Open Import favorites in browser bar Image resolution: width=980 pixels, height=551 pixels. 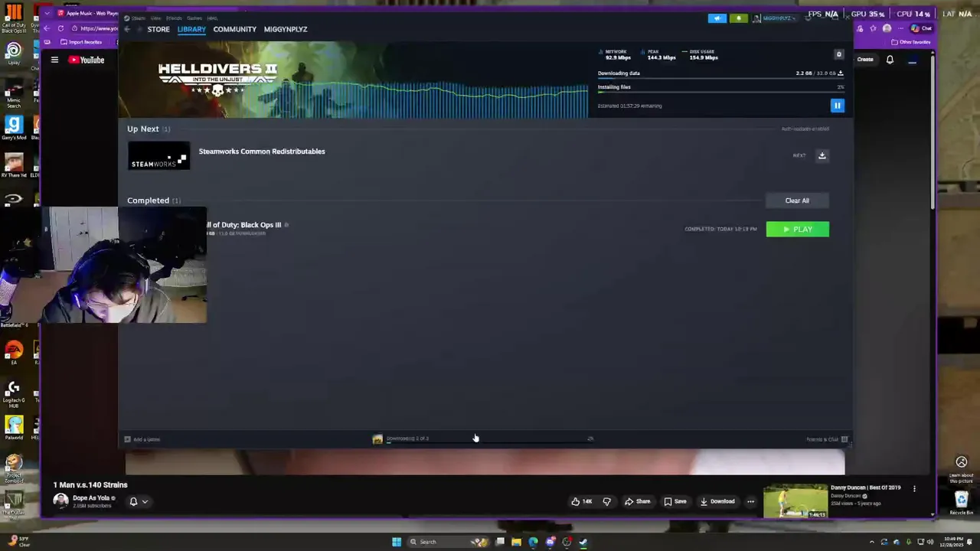[80, 42]
